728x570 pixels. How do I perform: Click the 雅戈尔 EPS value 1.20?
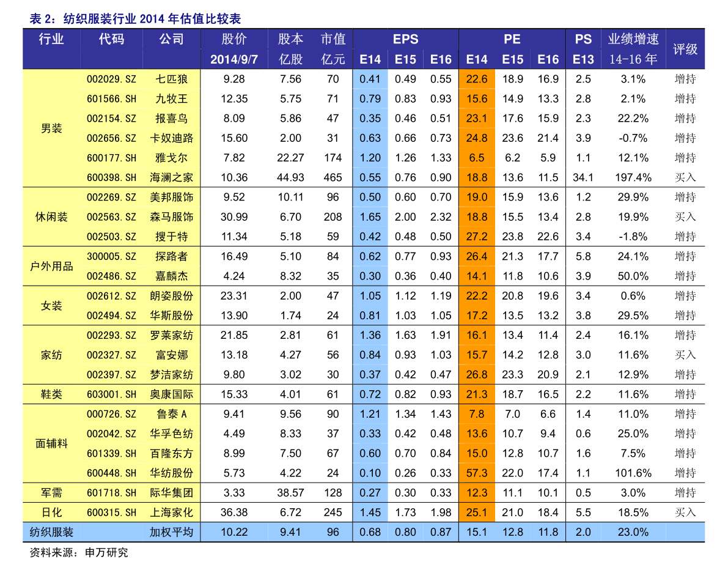(x=370, y=158)
